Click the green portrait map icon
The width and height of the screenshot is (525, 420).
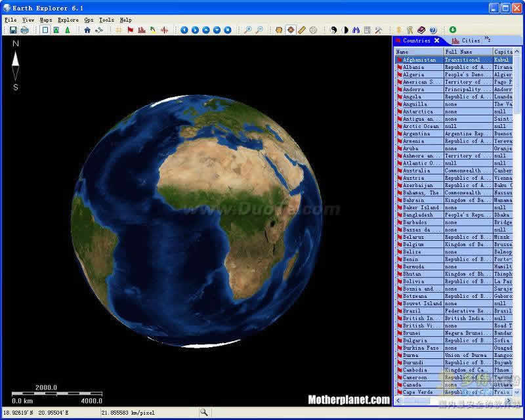click(56, 30)
